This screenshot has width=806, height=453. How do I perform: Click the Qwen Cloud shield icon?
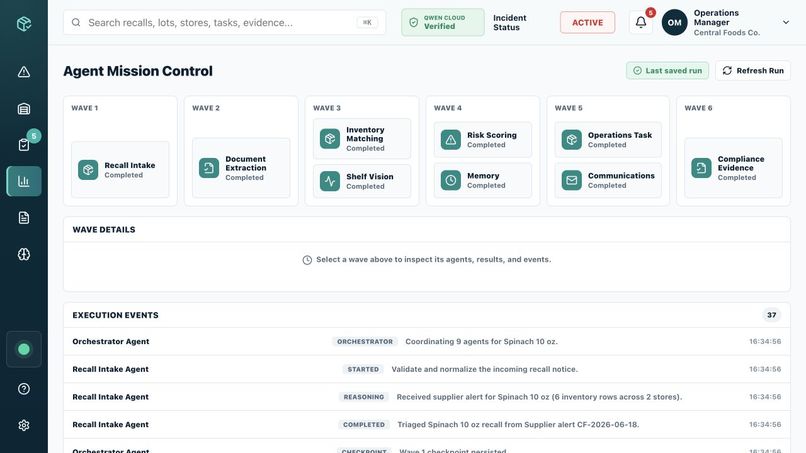point(413,23)
